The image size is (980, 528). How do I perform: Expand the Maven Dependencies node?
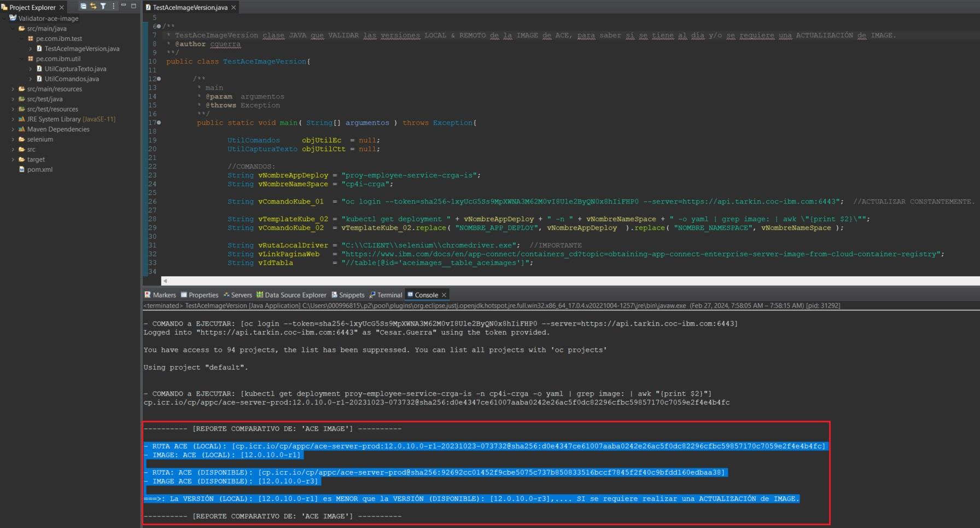pyautogui.click(x=13, y=129)
